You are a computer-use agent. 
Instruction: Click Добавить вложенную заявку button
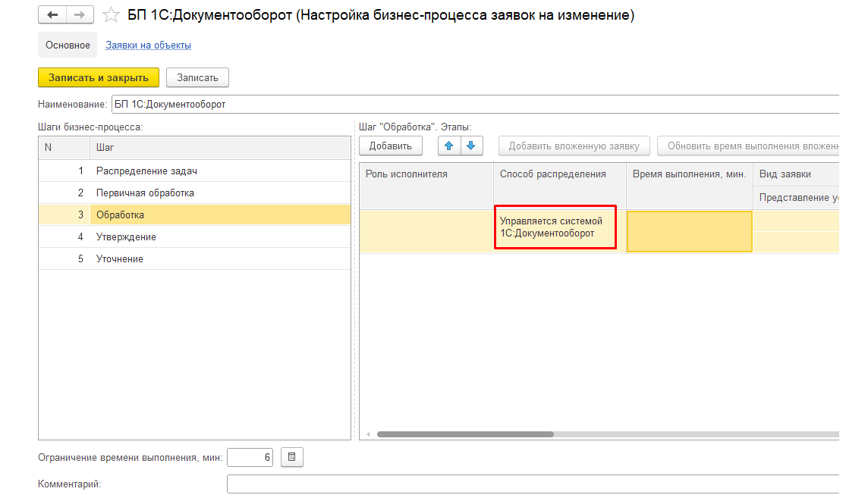574,146
